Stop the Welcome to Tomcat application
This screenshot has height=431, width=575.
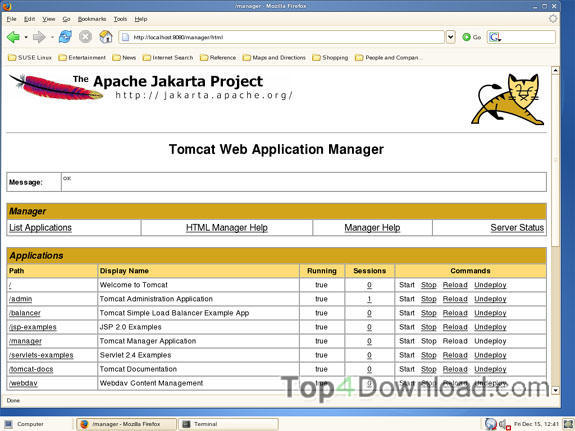tap(429, 285)
